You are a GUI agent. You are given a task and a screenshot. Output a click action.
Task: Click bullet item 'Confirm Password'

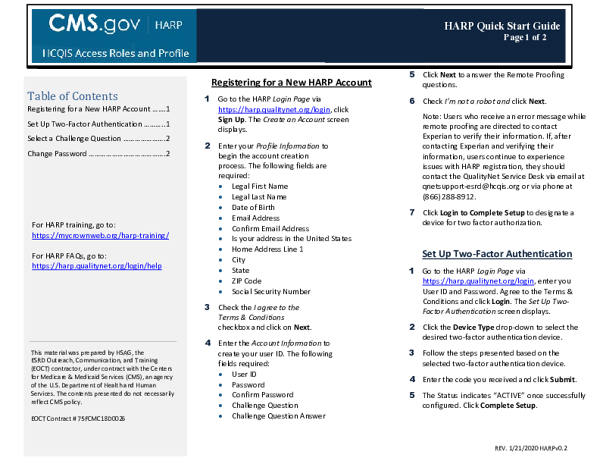pos(262,395)
